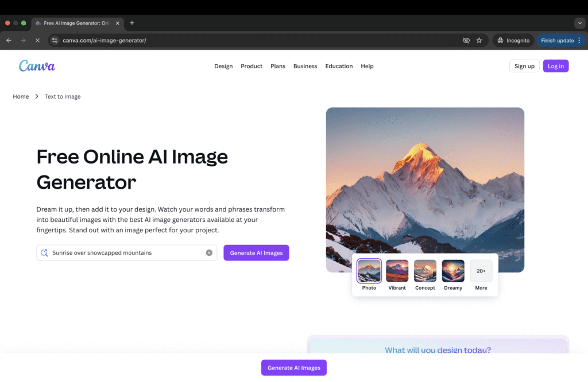
Task: Bookmark this page with the star icon
Action: pos(479,41)
